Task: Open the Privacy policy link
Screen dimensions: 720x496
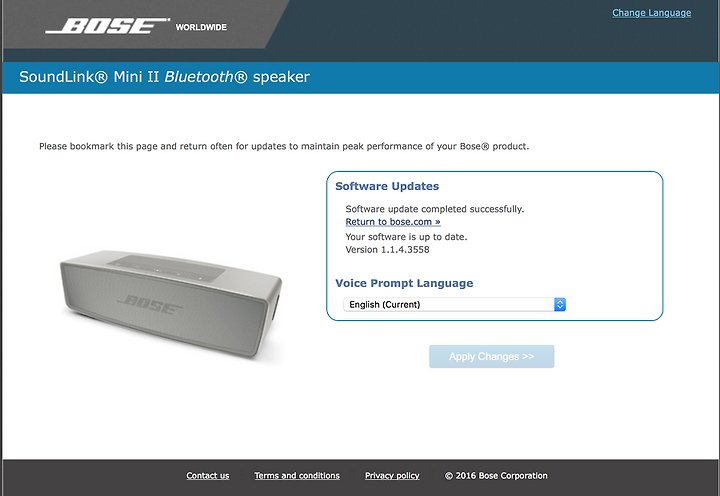Action: [x=392, y=476]
